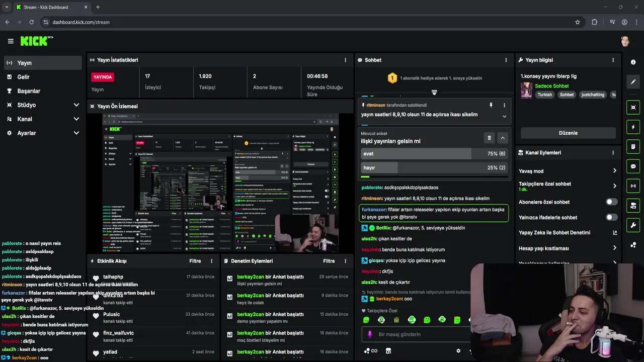Viewport: 644px width, 362px height.
Task: Toggle the chat bubble panel icon in right toolbar
Action: [633, 166]
